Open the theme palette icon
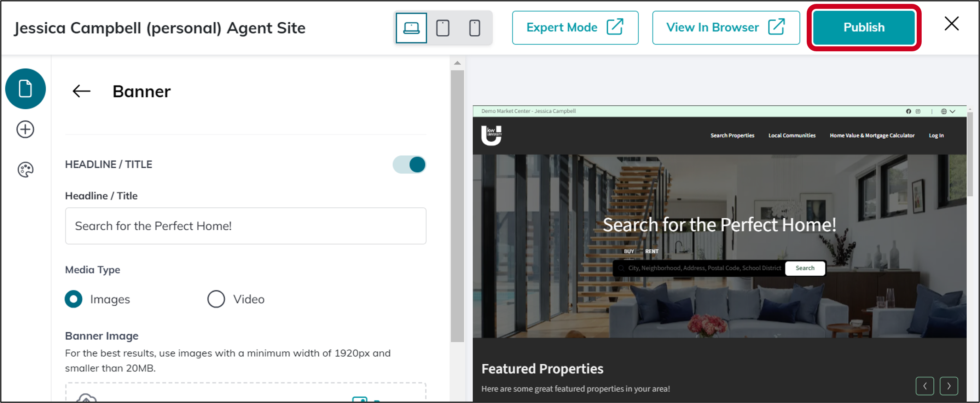 point(25,170)
